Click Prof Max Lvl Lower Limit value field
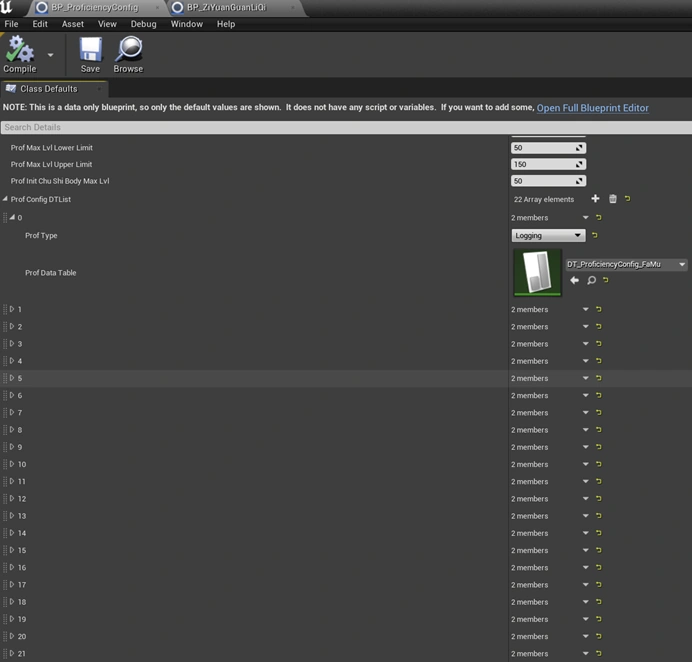Image resolution: width=692 pixels, height=662 pixels. point(548,148)
